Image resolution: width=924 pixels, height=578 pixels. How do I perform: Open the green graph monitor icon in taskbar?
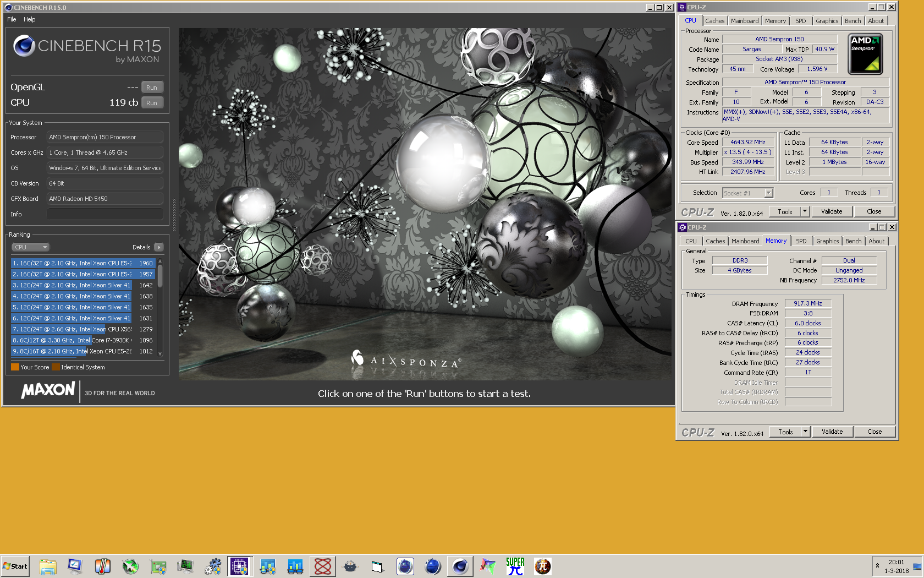coord(185,566)
